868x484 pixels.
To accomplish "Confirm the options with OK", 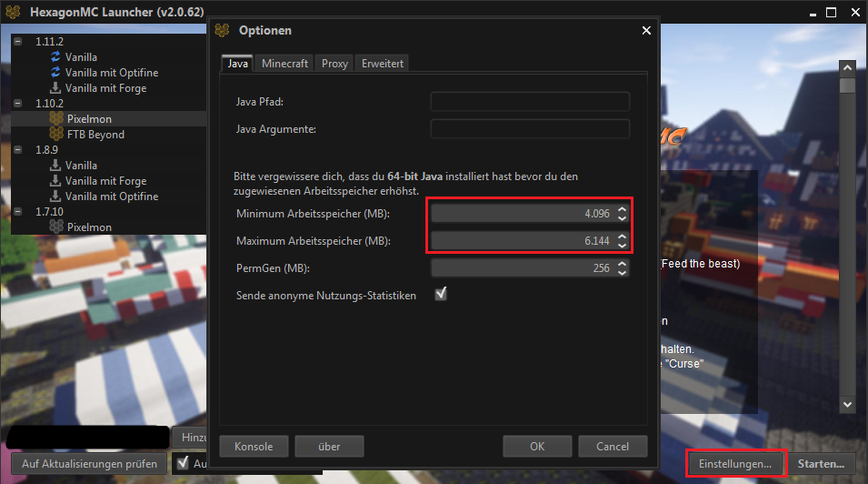I will (537, 446).
